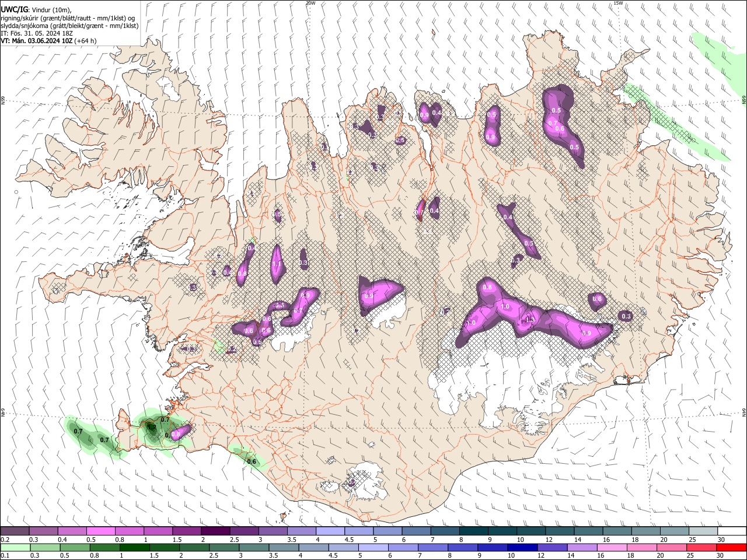
Task: Pick the bright red bottom-row swatch starting at 30
Action: (x=731, y=547)
